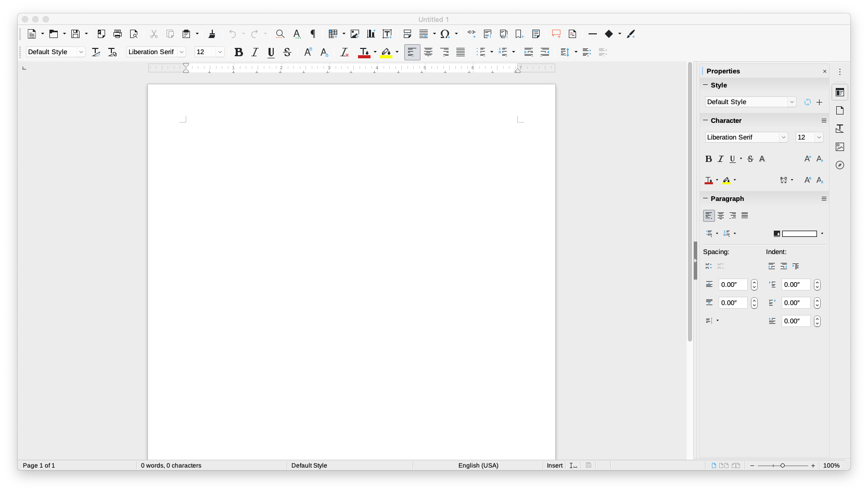868x492 pixels.
Task: Click the yellow Highlighting Color swatch in toolbar
Action: click(x=386, y=52)
